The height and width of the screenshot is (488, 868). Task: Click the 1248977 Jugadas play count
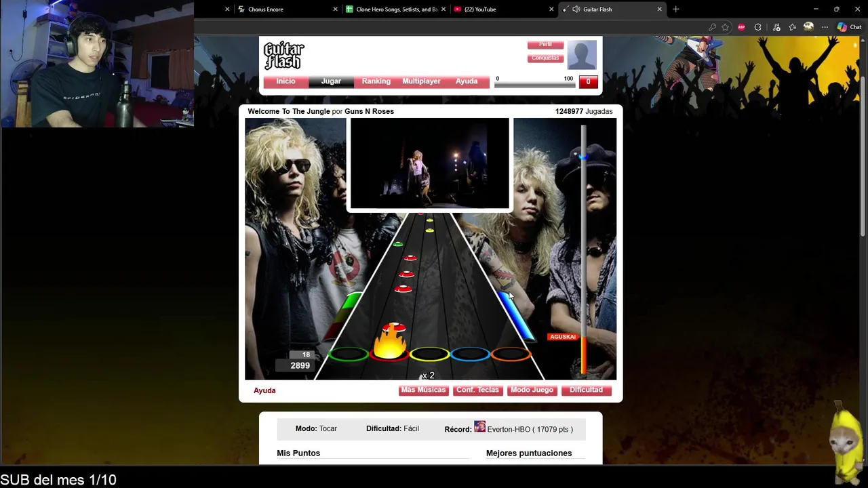(x=583, y=111)
